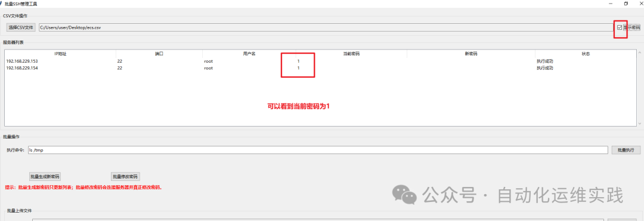Click 执行成功 status of 192.168.229.153

[x=544, y=62]
